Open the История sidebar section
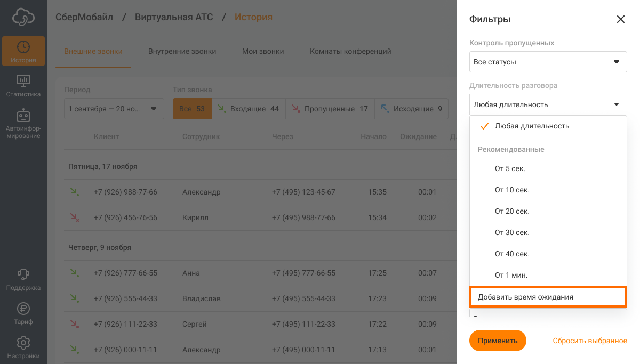 tap(23, 51)
